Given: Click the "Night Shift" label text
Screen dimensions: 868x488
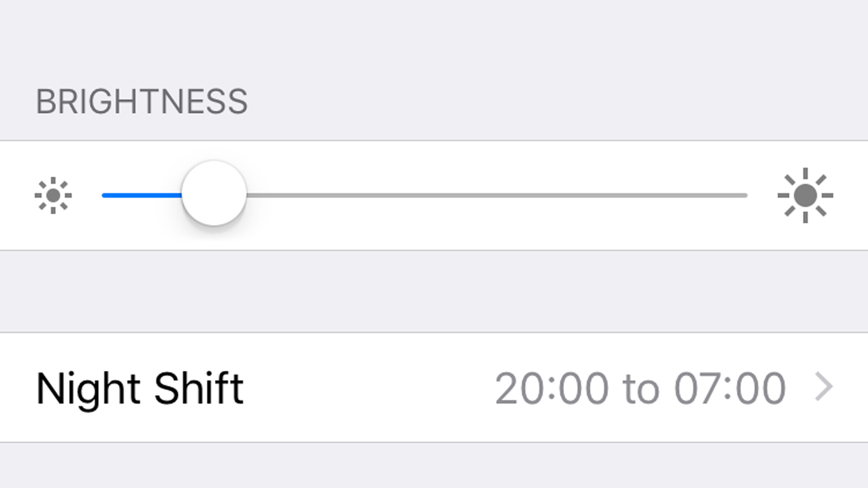Looking at the screenshot, I should [139, 389].
